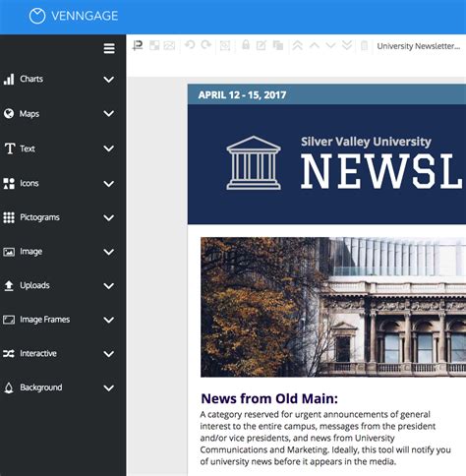Image resolution: width=466 pixels, height=476 pixels.
Task: Click the Interactive shuffle icon
Action: tap(9, 353)
